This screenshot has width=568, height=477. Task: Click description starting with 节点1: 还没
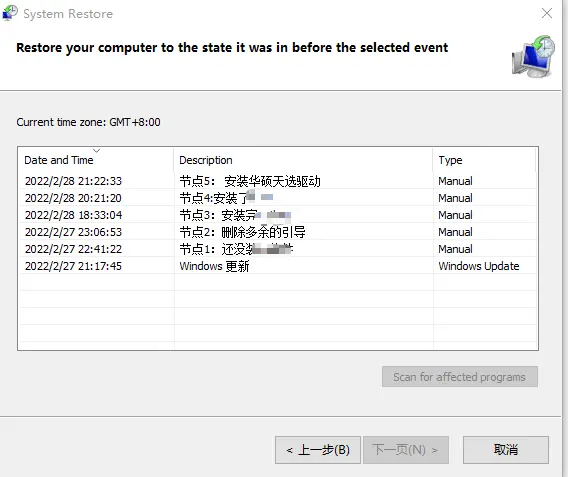(x=236, y=249)
